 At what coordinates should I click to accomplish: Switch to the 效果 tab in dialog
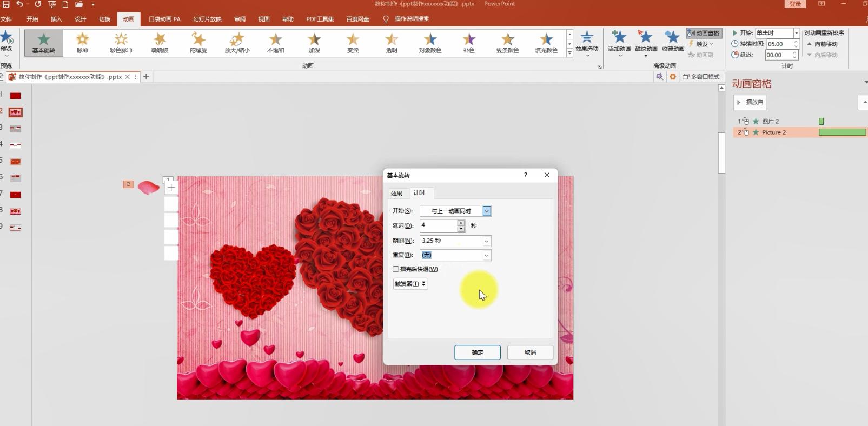(x=396, y=193)
